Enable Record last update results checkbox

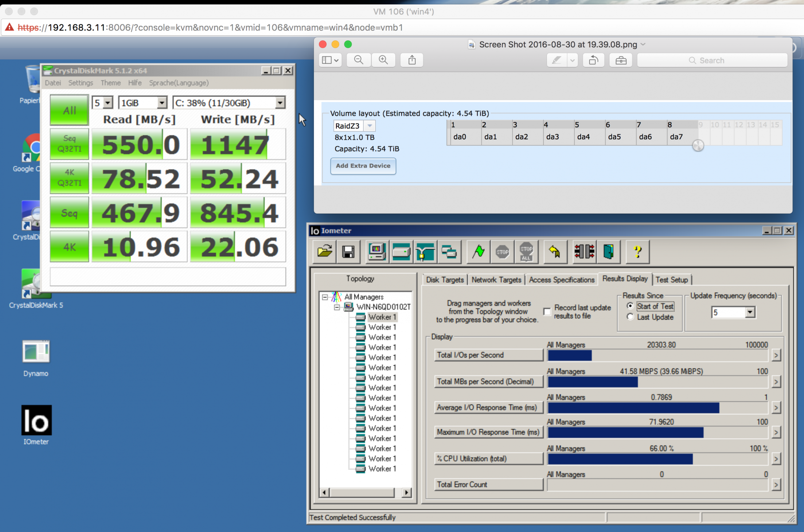[547, 312]
